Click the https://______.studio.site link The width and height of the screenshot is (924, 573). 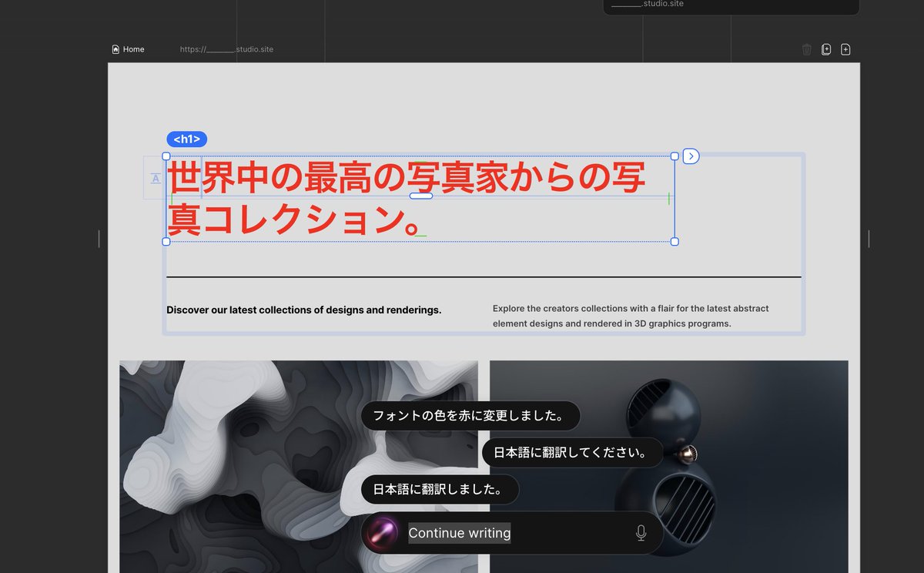[x=227, y=49]
